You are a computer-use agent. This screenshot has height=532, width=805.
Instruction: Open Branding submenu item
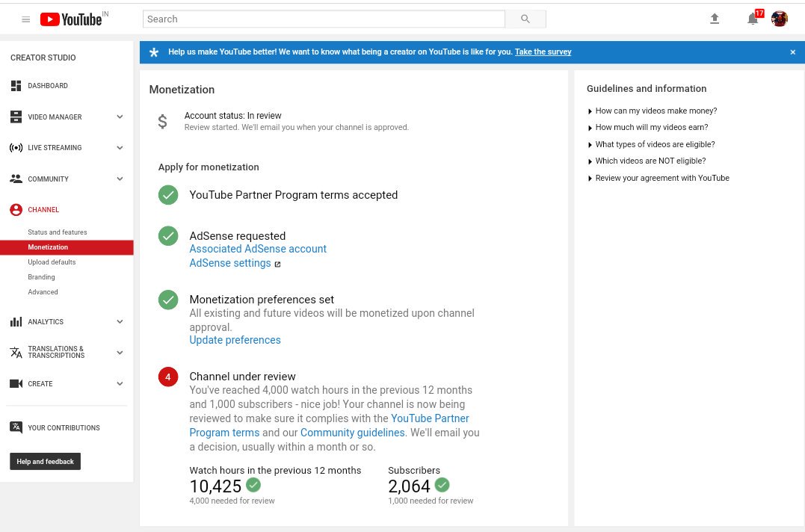coord(41,277)
